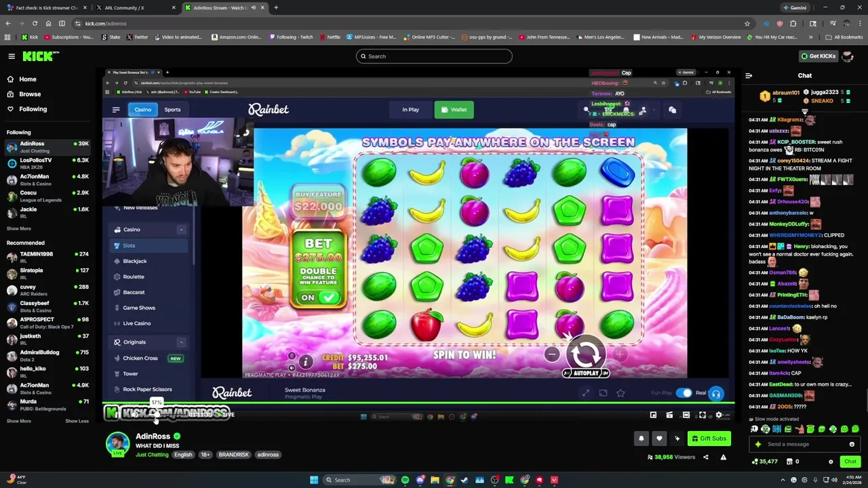Screen dimensions: 868x488
Task: Mute tab audio on AdinRoss tab
Action: point(254,7)
